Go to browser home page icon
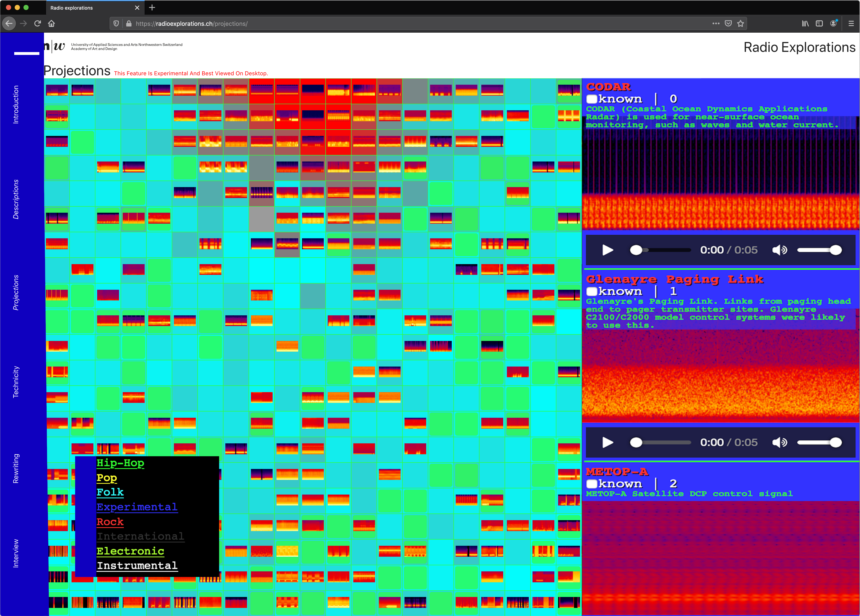The width and height of the screenshot is (860, 616). pyautogui.click(x=52, y=23)
